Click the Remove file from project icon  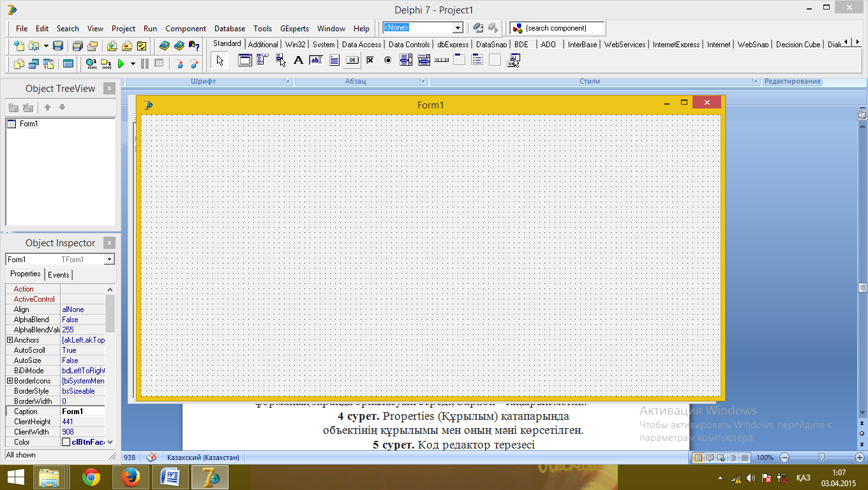point(127,46)
